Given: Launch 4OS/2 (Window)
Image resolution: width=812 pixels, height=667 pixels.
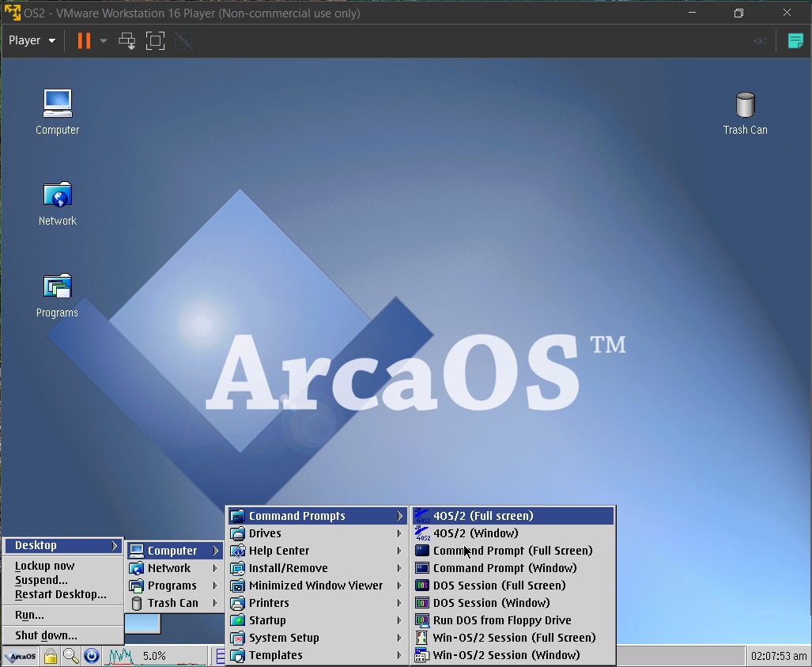Looking at the screenshot, I should point(513,533).
